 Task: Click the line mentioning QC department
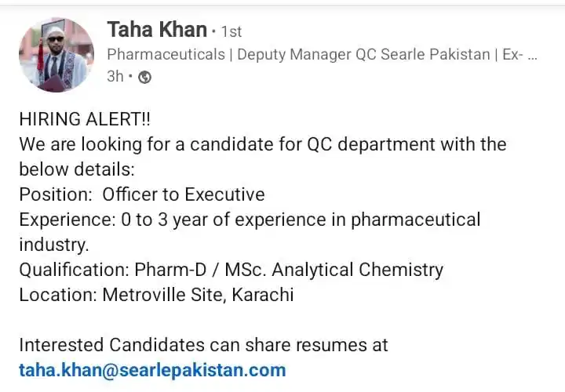(x=263, y=145)
